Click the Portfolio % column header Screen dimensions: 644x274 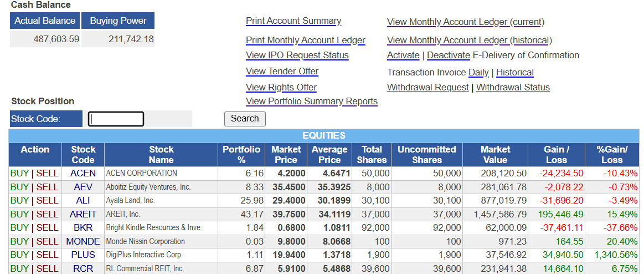coord(241,155)
